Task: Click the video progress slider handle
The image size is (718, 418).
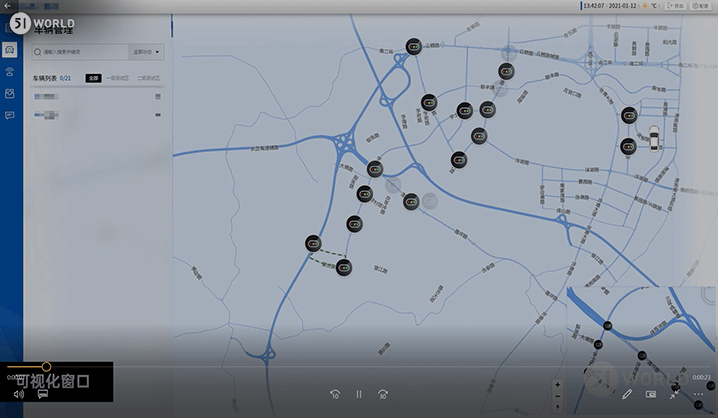Action: click(x=46, y=367)
